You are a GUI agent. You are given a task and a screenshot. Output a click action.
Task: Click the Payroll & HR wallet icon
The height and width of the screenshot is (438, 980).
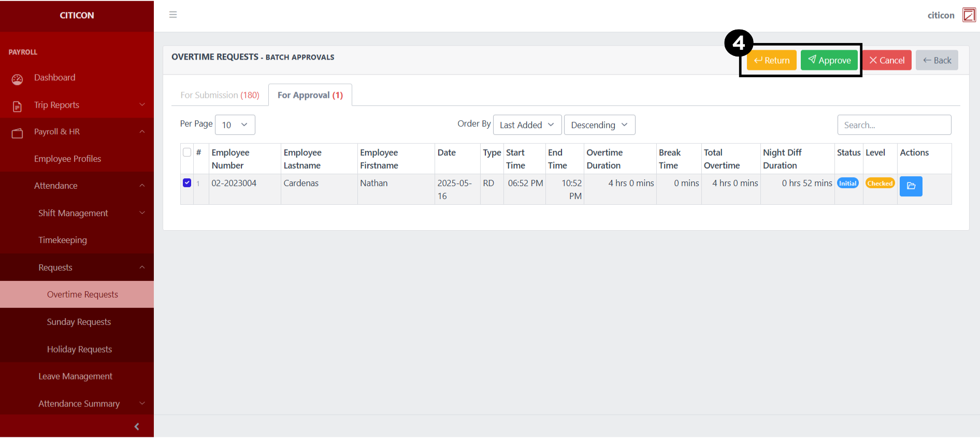(x=18, y=133)
